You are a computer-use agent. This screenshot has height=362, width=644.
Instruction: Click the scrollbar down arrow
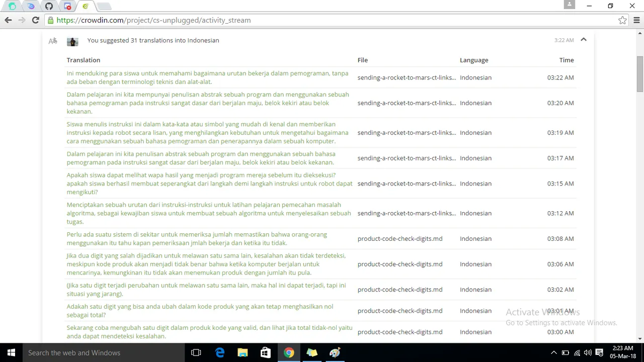click(x=640, y=339)
